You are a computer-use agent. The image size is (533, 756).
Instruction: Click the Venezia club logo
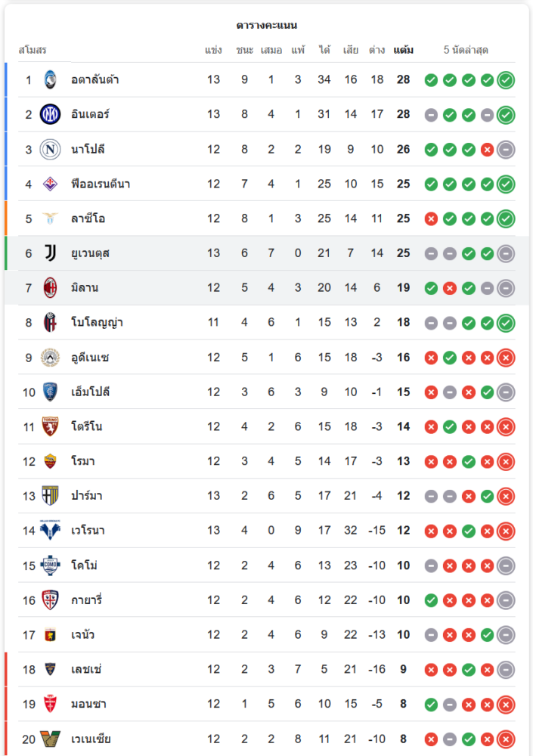[x=50, y=739]
